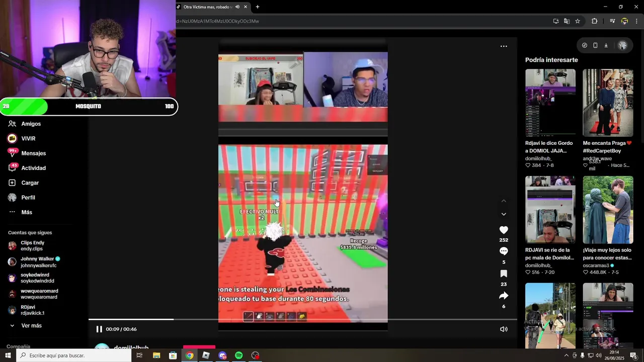Click Chrome install app icon
644x362 pixels.
[556, 21]
